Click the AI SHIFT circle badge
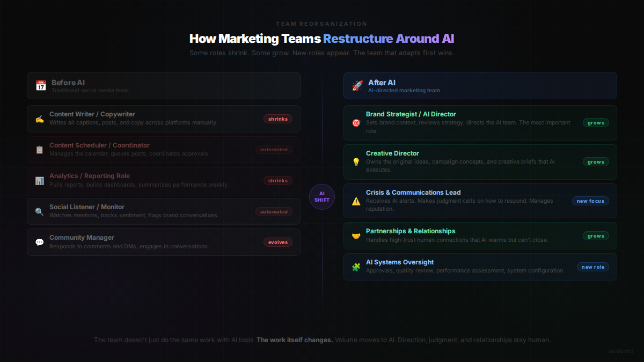This screenshot has height=362, width=644. (x=322, y=197)
